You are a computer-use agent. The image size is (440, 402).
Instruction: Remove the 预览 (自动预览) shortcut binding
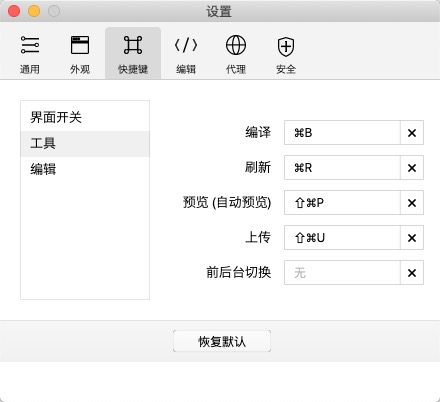[412, 203]
